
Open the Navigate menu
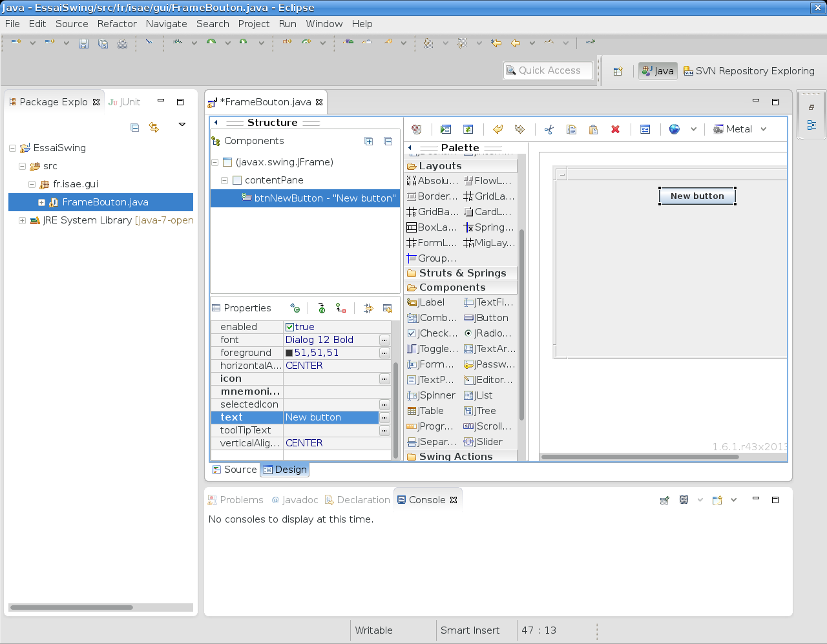[x=166, y=24]
